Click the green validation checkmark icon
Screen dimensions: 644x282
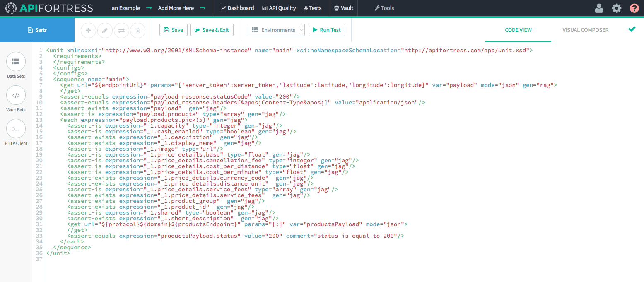coord(632,29)
